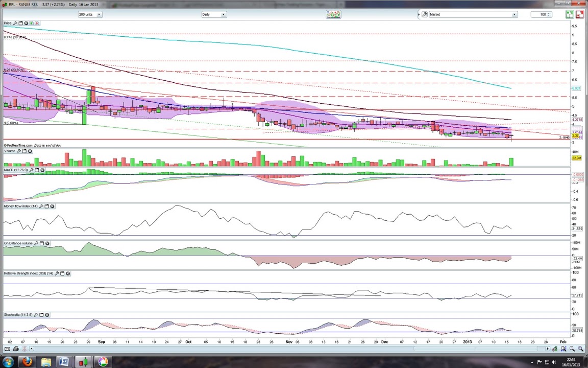Open the indicators and trading systems icon
The height and width of the screenshot is (368, 588).
333,14
